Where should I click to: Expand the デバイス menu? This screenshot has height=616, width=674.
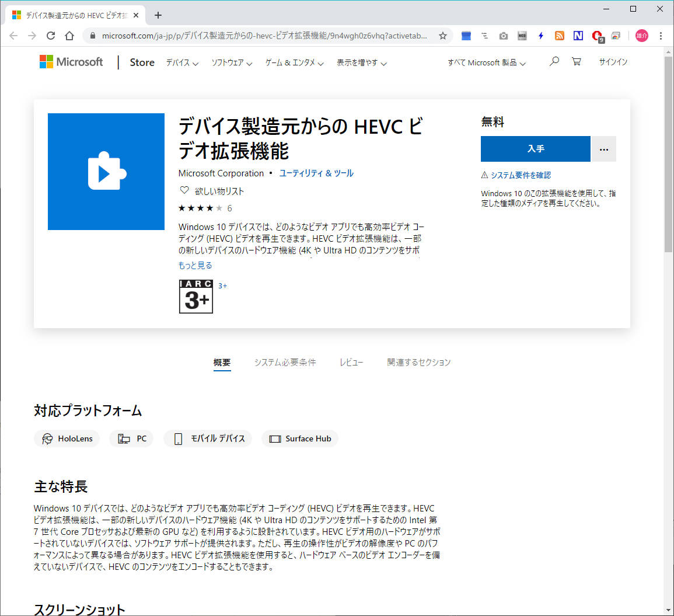tap(182, 63)
